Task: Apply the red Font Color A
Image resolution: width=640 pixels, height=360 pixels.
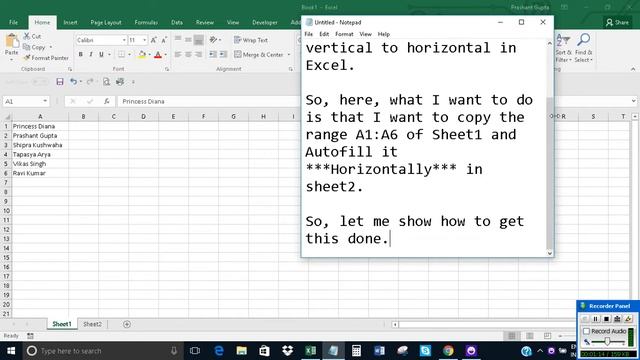Action: pos(158,54)
